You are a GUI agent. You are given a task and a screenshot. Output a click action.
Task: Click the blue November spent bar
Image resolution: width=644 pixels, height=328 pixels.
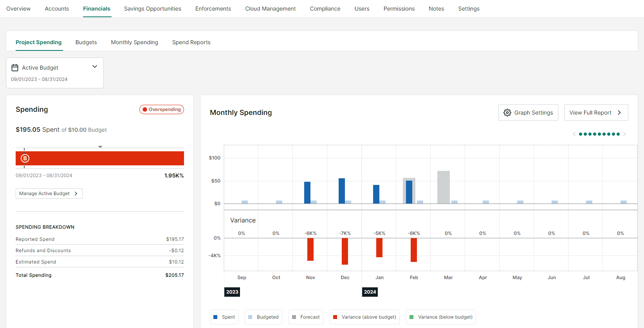pyautogui.click(x=307, y=193)
